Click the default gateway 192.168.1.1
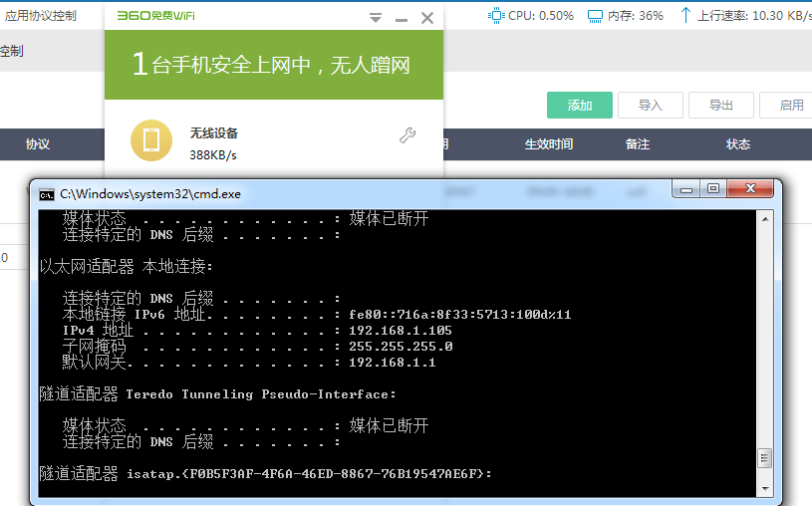 click(392, 363)
